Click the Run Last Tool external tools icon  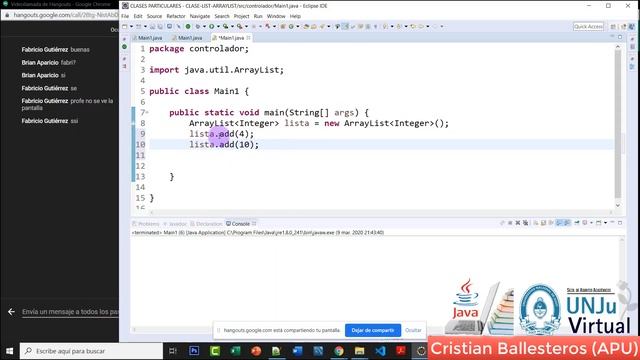[240, 27]
